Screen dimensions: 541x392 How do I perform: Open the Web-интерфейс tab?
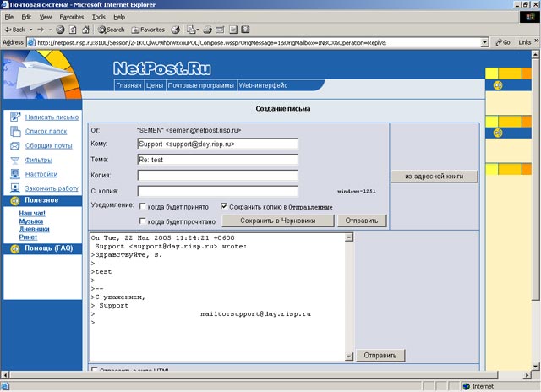(263, 85)
